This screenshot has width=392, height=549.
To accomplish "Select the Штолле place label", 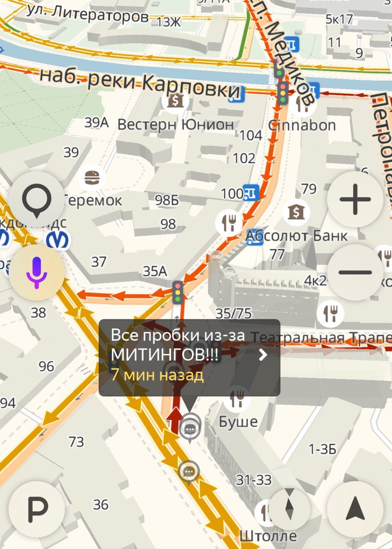I will [268, 536].
